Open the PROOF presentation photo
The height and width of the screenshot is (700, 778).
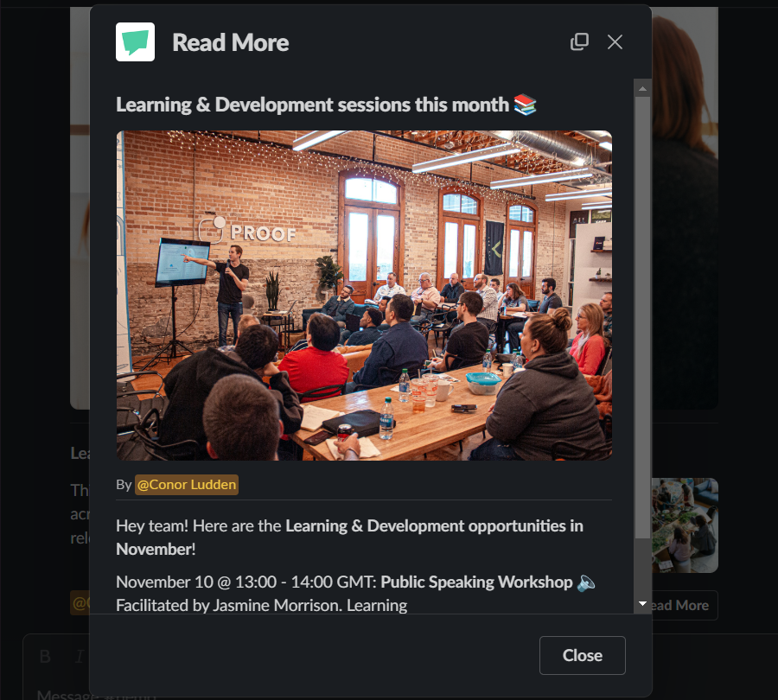click(x=364, y=296)
